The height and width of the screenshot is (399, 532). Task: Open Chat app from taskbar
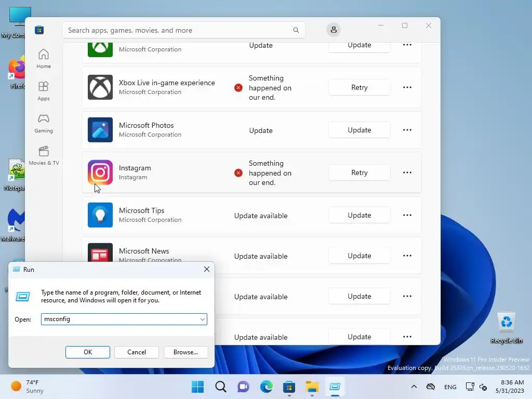coord(243,387)
